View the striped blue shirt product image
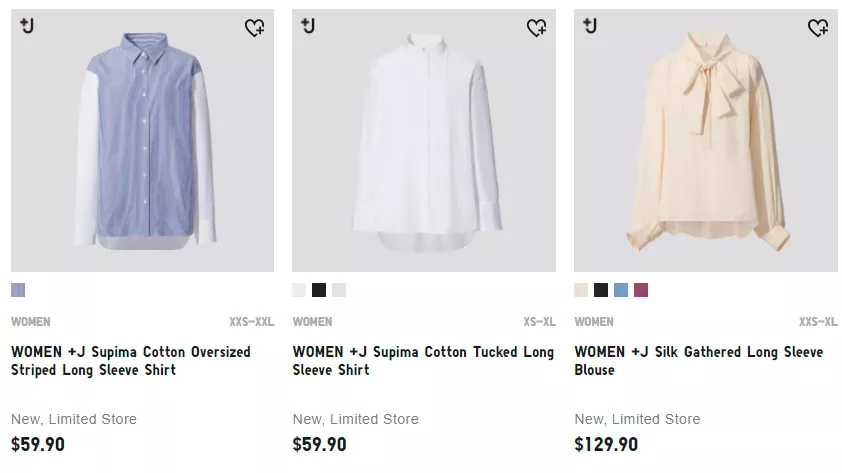This screenshot has width=842, height=473. tap(142, 140)
